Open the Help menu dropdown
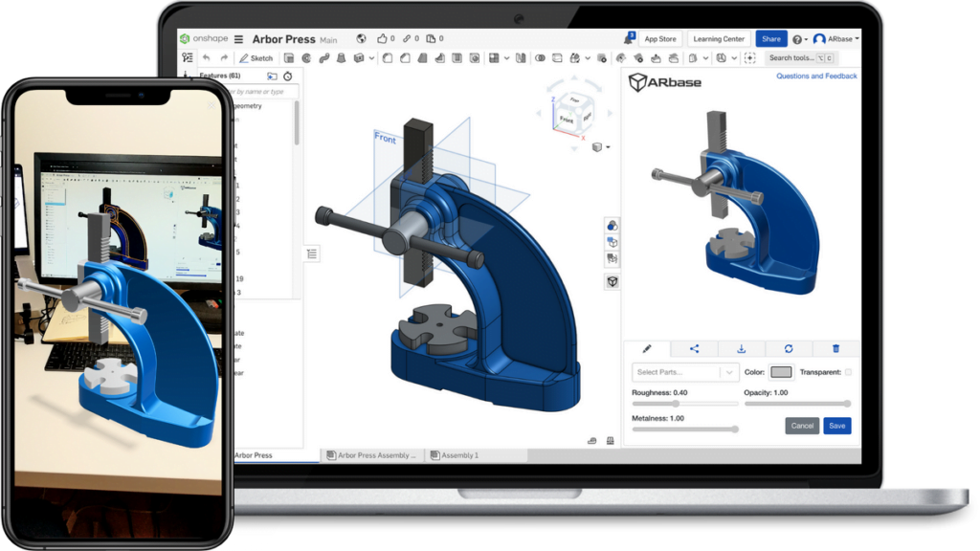Viewport: 980px width, 551px height. tap(800, 39)
